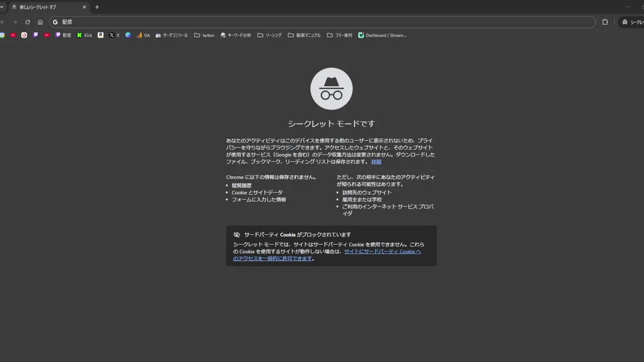This screenshot has width=644, height=362.
Task: Open the tab search dropdown arrow
Action: [2, 7]
